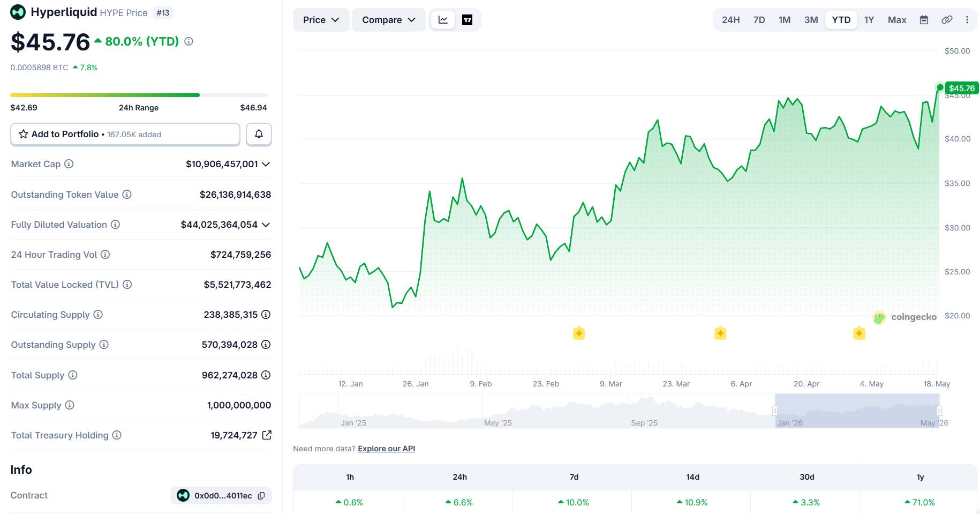Switch to TradingView chart view

coord(467,20)
